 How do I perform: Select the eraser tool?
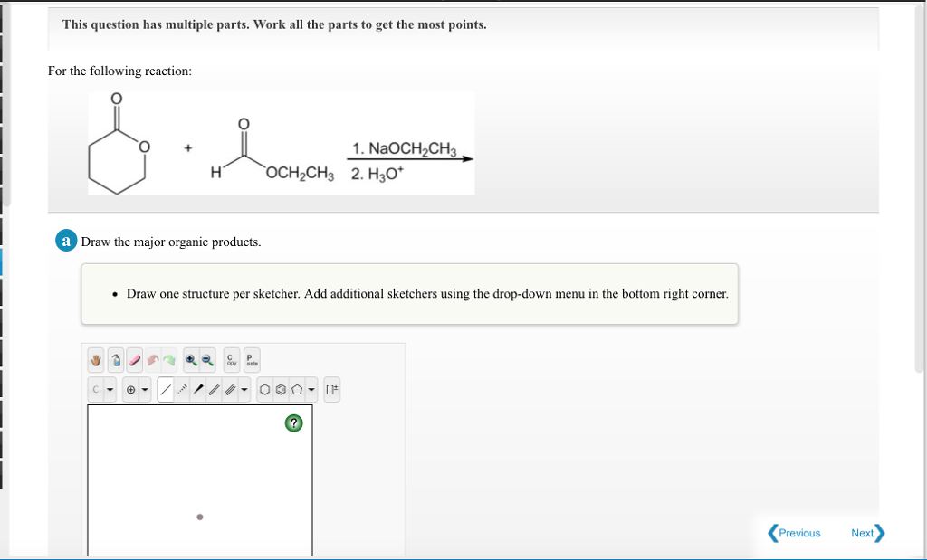click(x=136, y=359)
